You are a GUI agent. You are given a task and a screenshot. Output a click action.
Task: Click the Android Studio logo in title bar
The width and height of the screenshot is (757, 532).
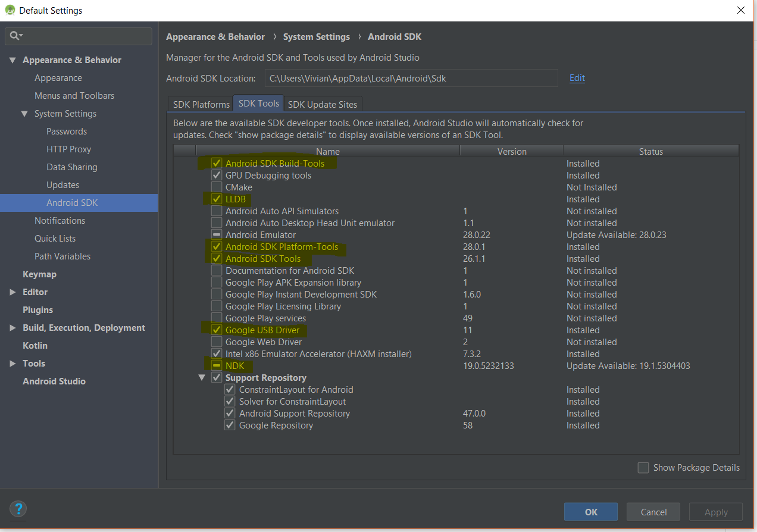pyautogui.click(x=10, y=10)
